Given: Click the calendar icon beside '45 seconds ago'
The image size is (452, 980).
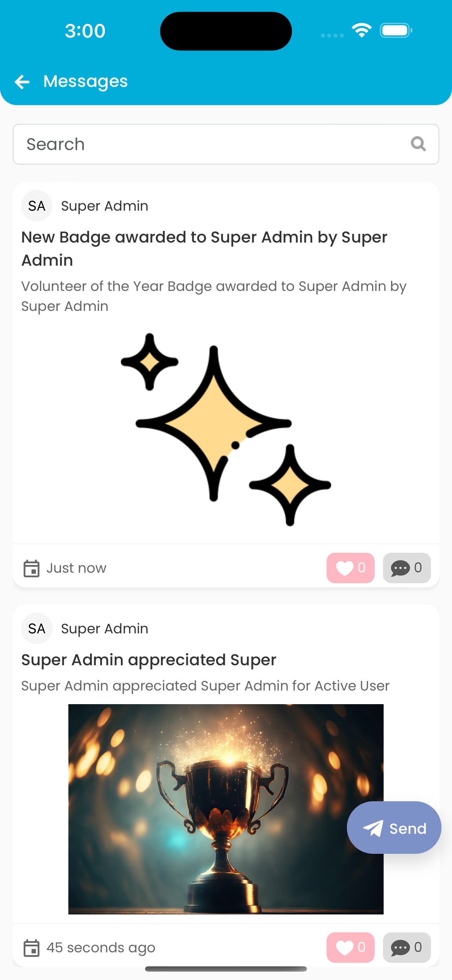Looking at the screenshot, I should pos(31,948).
